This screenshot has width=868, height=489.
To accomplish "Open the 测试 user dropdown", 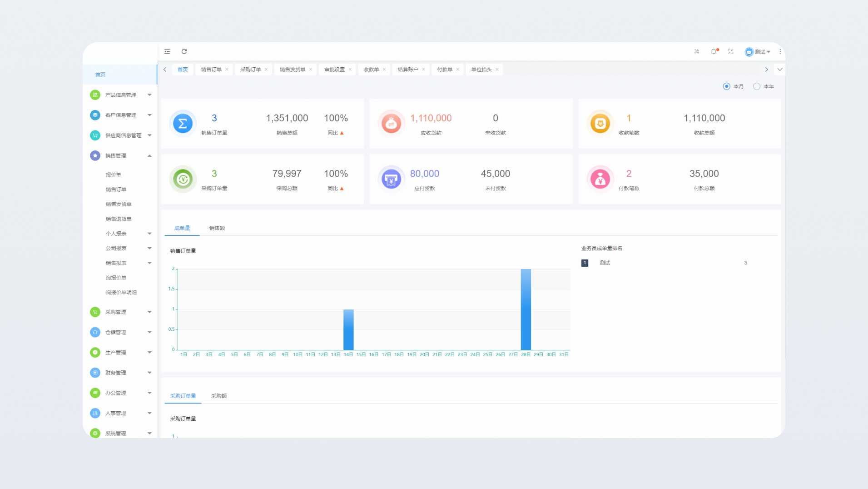I will point(758,52).
